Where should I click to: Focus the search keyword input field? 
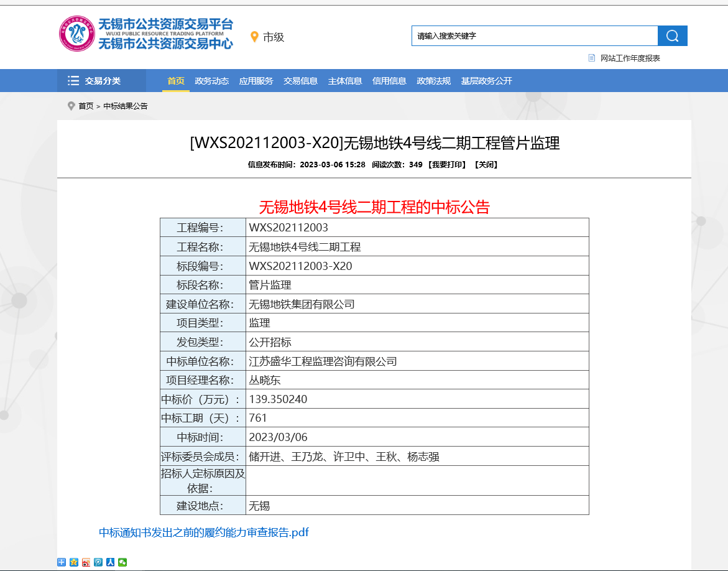[535, 36]
